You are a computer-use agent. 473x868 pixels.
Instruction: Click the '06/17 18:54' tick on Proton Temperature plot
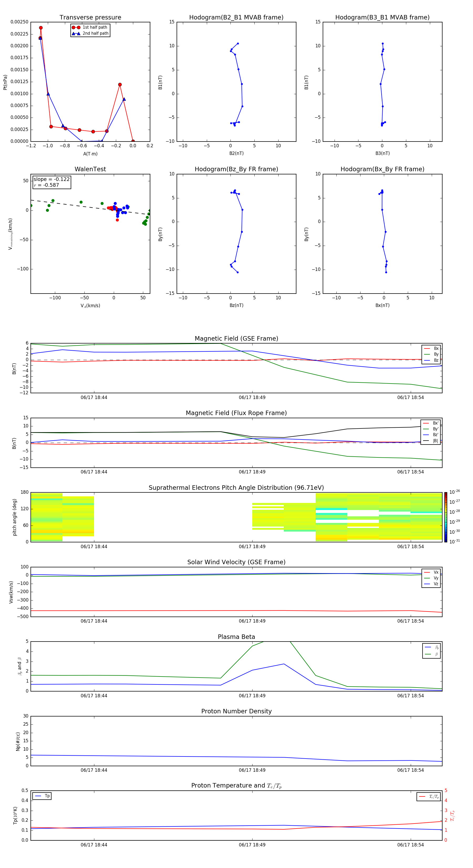(x=410, y=845)
